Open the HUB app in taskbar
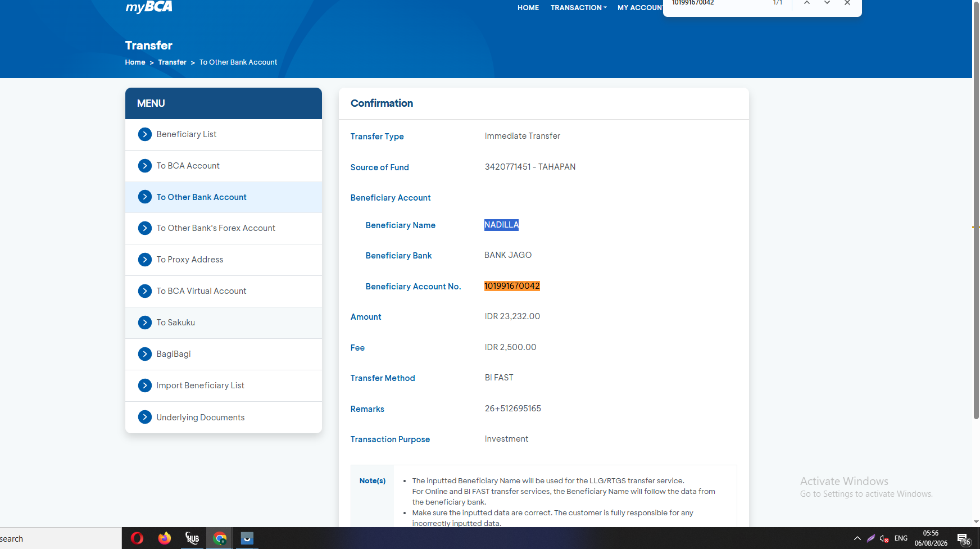Image resolution: width=980 pixels, height=549 pixels. [x=192, y=538]
